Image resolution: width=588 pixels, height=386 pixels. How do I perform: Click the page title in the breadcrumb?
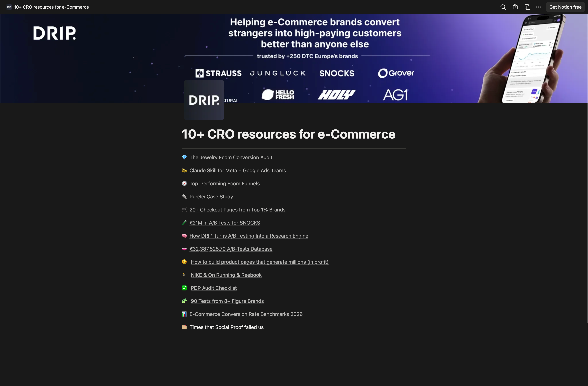51,7
